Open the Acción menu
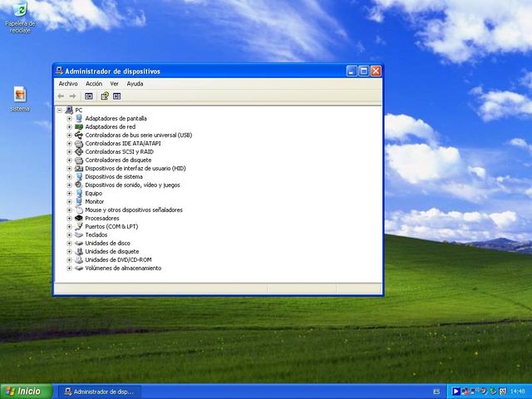 pos(94,84)
